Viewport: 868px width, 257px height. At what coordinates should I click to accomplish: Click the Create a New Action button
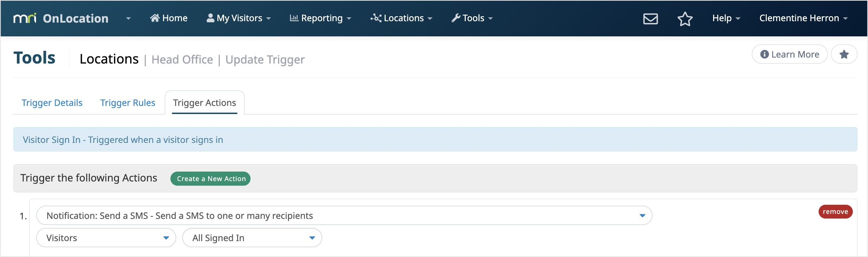pyautogui.click(x=211, y=179)
